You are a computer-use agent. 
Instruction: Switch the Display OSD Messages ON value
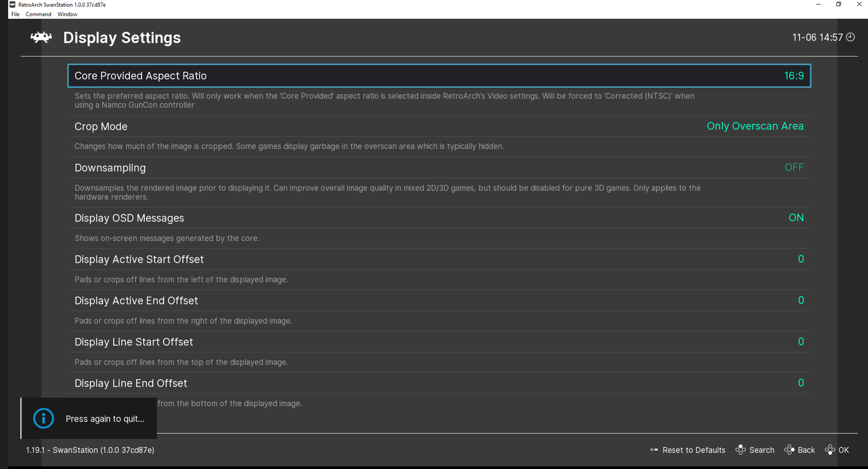click(x=796, y=218)
